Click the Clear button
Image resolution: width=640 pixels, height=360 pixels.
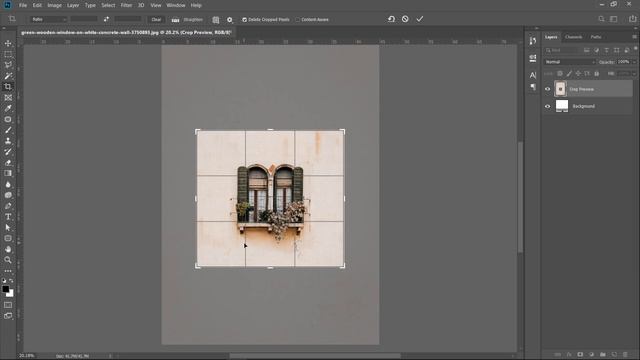click(156, 20)
